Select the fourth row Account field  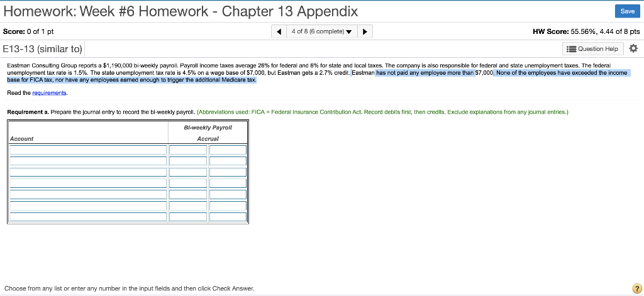click(x=88, y=183)
